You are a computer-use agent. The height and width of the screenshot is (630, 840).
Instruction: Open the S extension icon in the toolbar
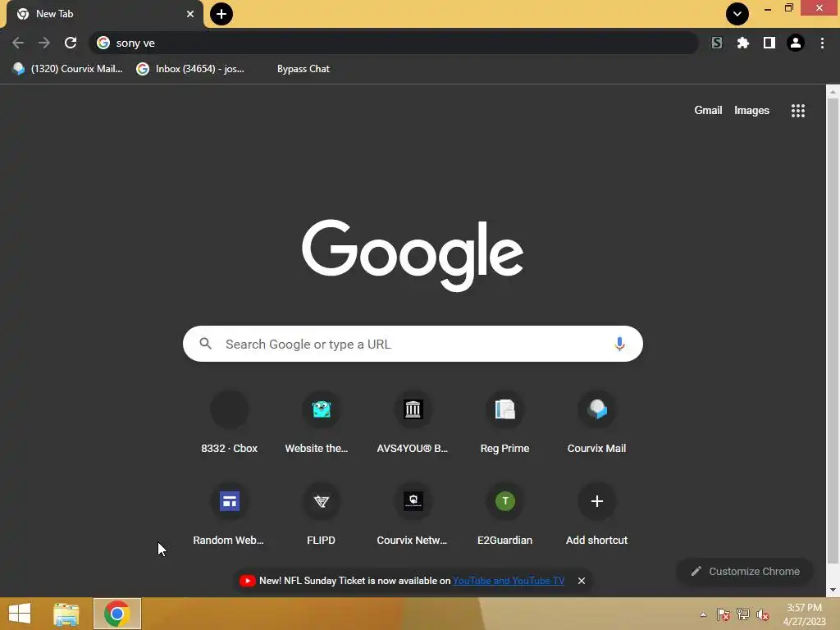[717, 43]
